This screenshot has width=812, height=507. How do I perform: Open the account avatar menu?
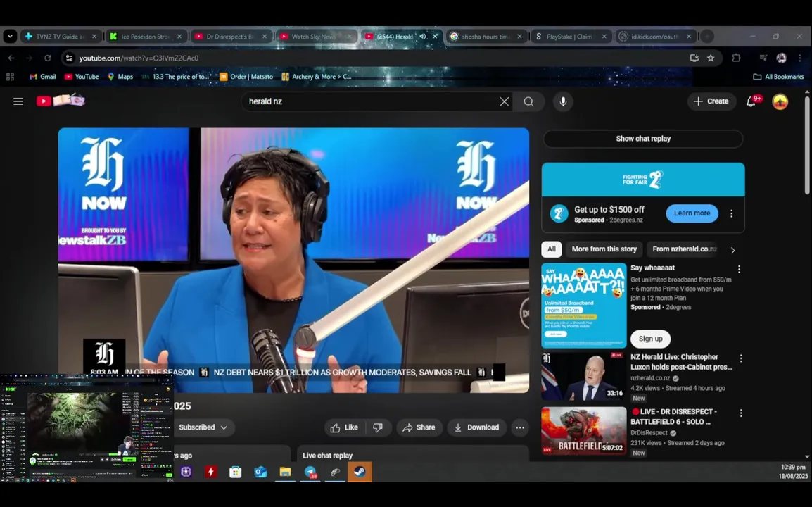pos(780,101)
